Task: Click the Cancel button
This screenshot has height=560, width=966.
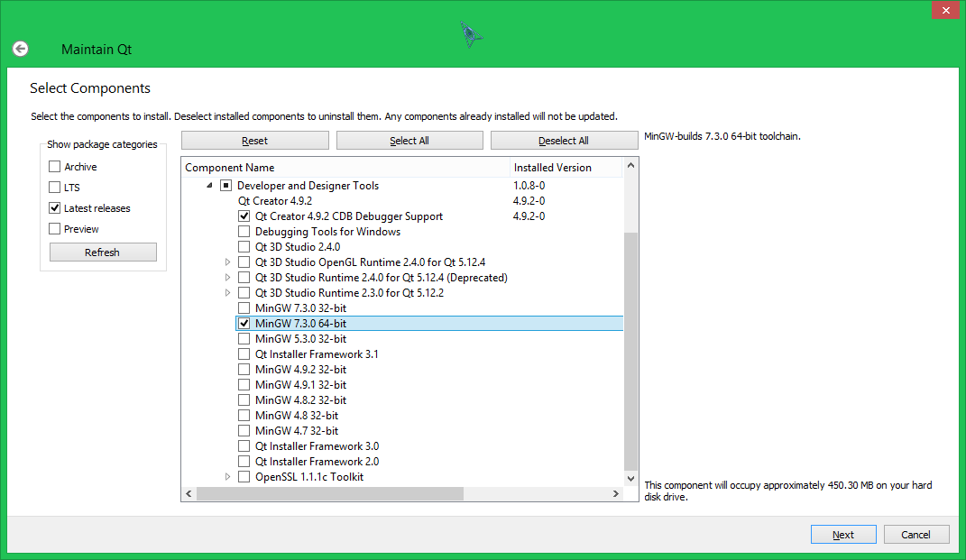Action: click(916, 534)
